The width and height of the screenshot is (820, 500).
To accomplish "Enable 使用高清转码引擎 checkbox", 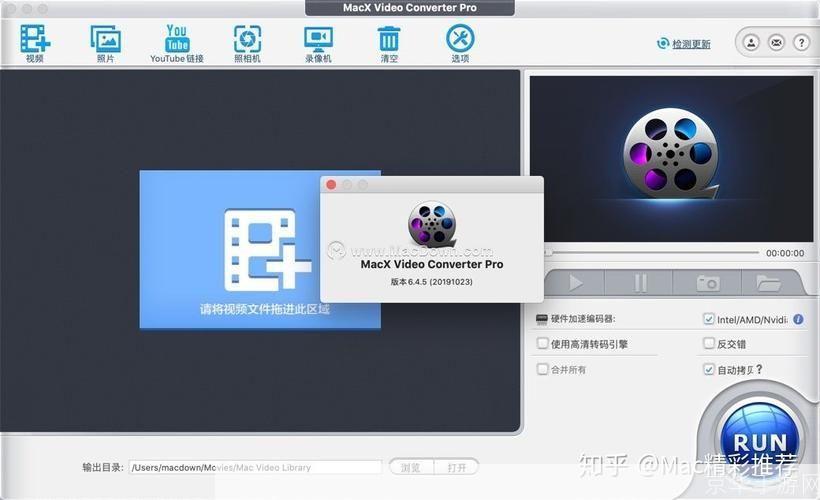I will click(x=542, y=344).
